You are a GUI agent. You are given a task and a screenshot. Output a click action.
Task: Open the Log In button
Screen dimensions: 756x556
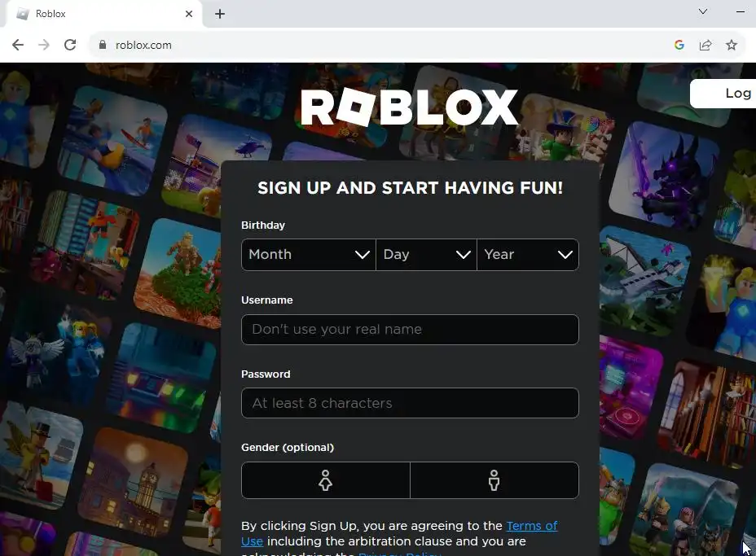coord(723,94)
